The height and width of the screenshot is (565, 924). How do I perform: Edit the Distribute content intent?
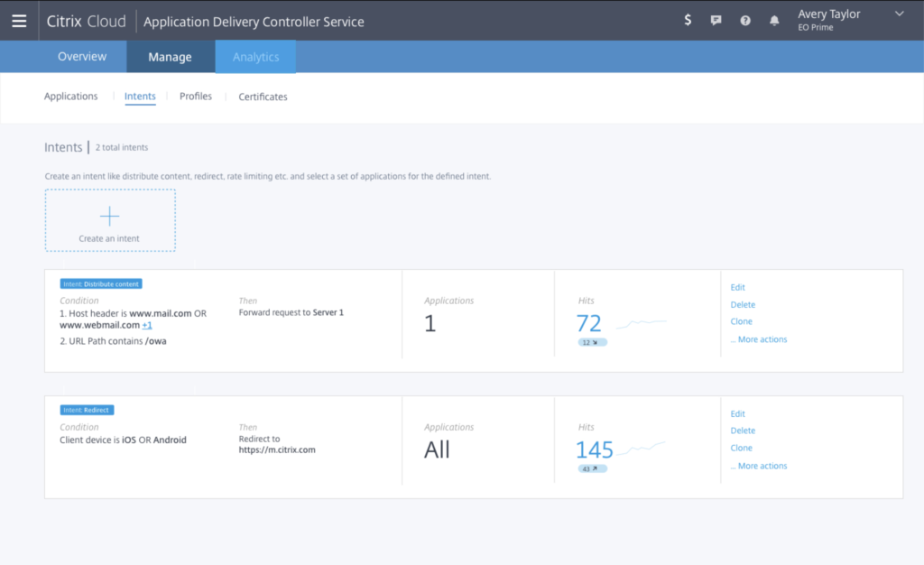[x=738, y=288]
